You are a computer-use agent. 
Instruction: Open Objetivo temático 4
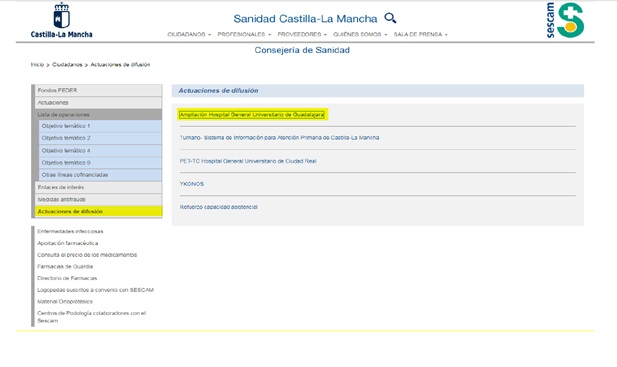[100, 151]
